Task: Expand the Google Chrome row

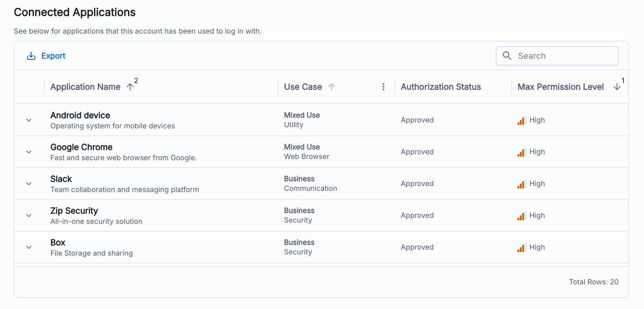Action: [29, 152]
